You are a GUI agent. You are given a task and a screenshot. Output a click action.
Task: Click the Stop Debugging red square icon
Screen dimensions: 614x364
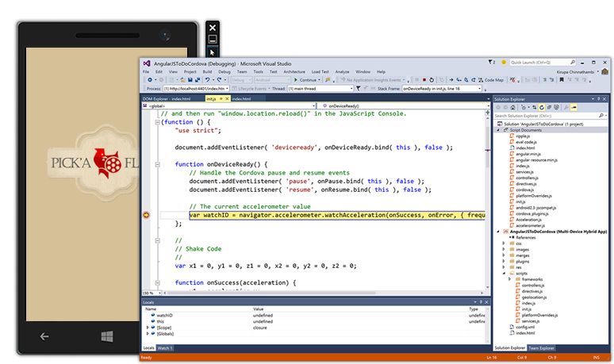424,80
